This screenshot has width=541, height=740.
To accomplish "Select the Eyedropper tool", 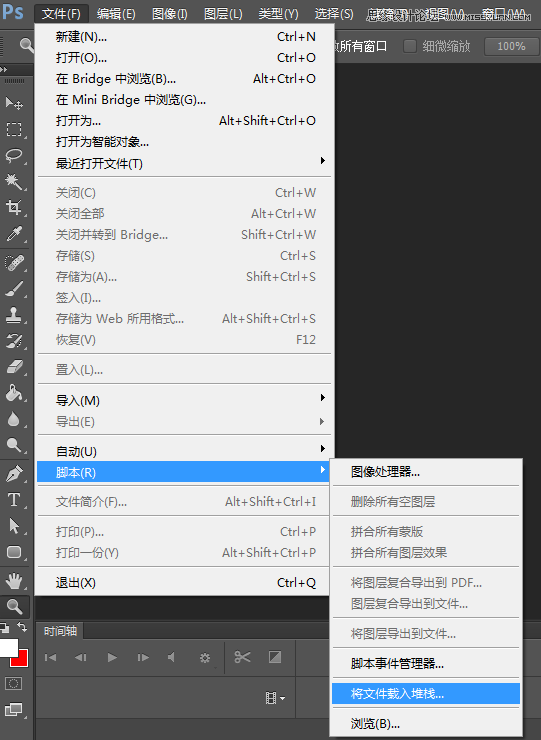I will coord(14,234).
